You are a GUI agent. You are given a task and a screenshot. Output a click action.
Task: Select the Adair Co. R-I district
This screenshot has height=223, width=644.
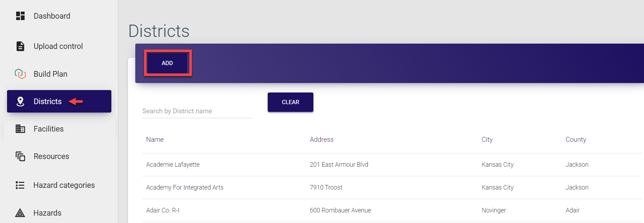[x=163, y=210]
